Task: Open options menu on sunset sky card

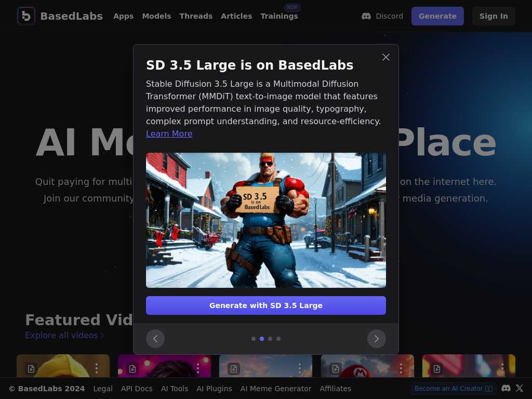Action: tap(300, 368)
